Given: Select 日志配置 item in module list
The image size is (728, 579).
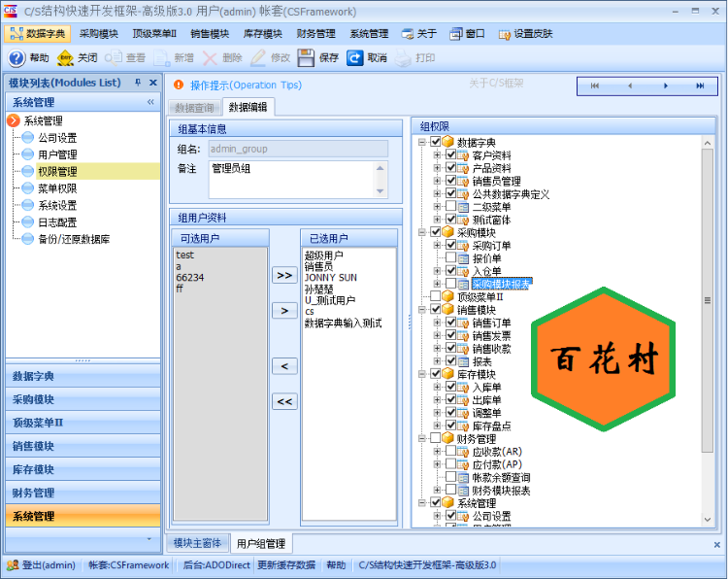Looking at the screenshot, I should tap(57, 222).
